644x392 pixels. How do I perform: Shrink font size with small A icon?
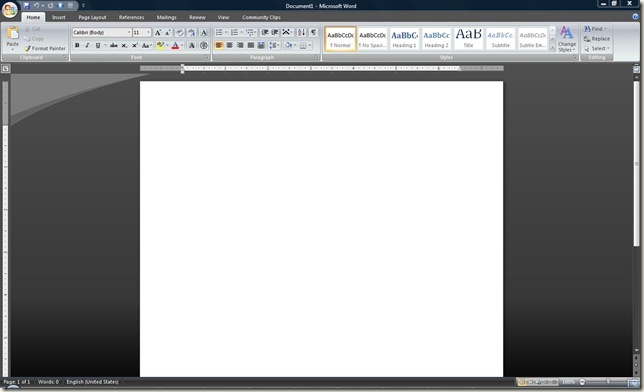coord(168,32)
